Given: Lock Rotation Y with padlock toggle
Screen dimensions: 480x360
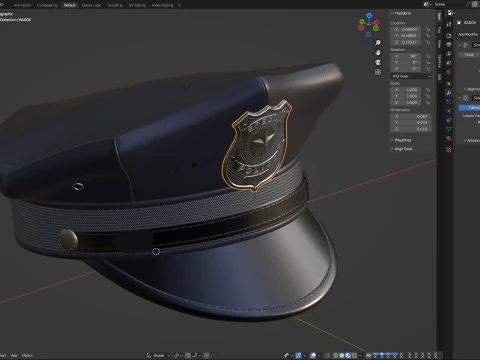Looking at the screenshot, I should tap(428, 62).
